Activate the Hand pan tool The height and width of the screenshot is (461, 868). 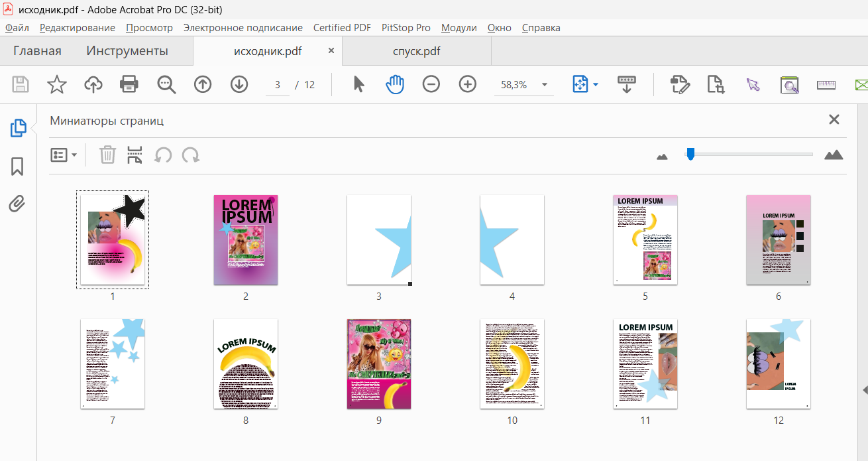[395, 84]
